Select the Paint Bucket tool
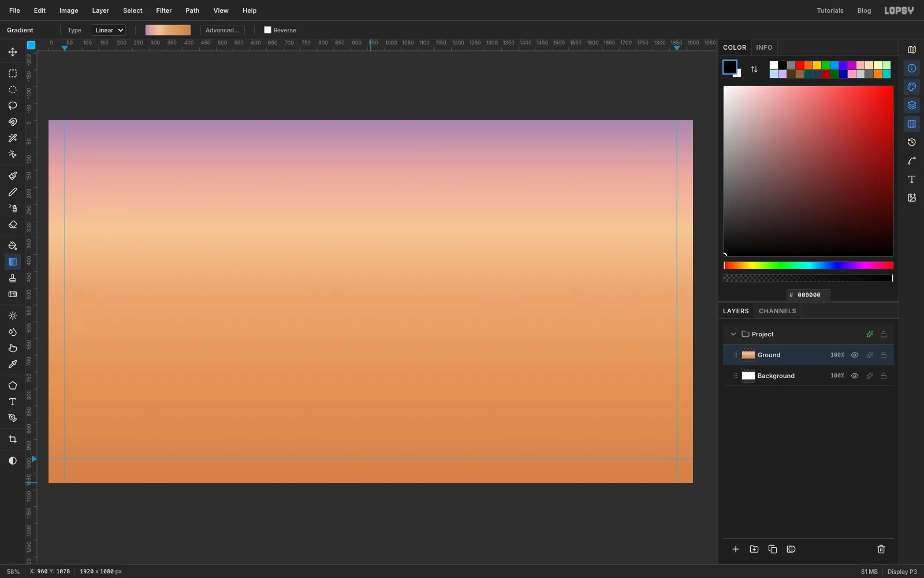This screenshot has height=578, width=924. [x=13, y=246]
